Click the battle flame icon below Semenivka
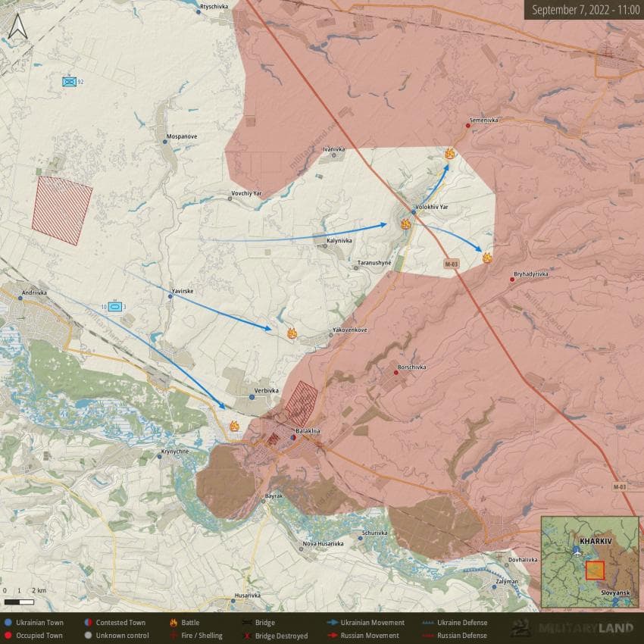 (x=450, y=154)
